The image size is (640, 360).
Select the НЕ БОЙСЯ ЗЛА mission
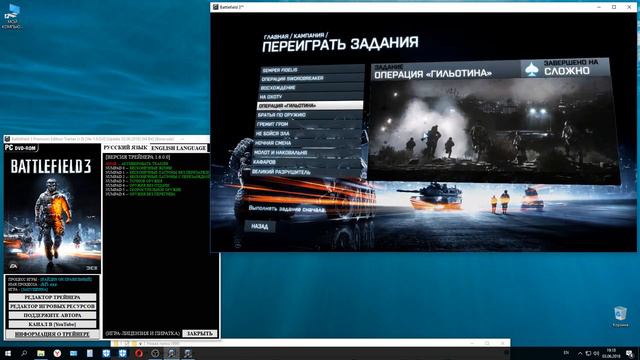(x=308, y=133)
